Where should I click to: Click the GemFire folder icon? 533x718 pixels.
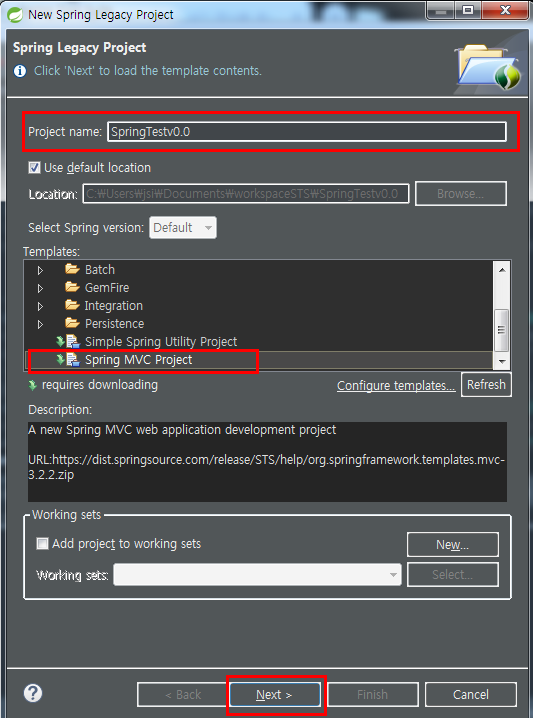[x=72, y=287]
